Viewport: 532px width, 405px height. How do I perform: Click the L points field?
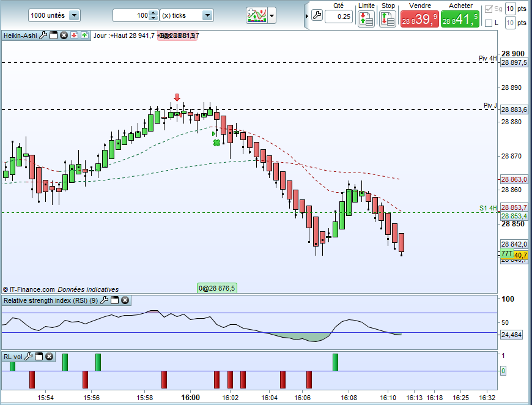(510, 23)
